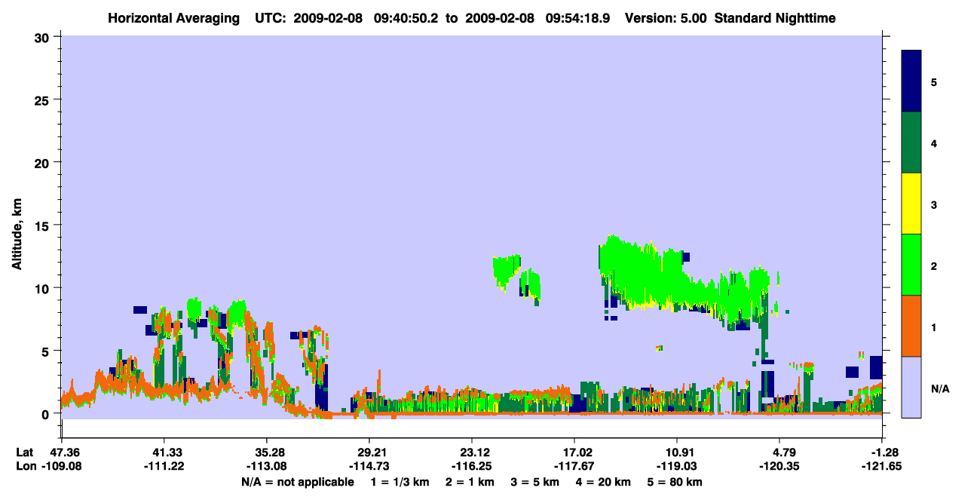Click the dark blue colorbar segment labeled 5
This screenshot has height=503, width=980.
pos(911,81)
